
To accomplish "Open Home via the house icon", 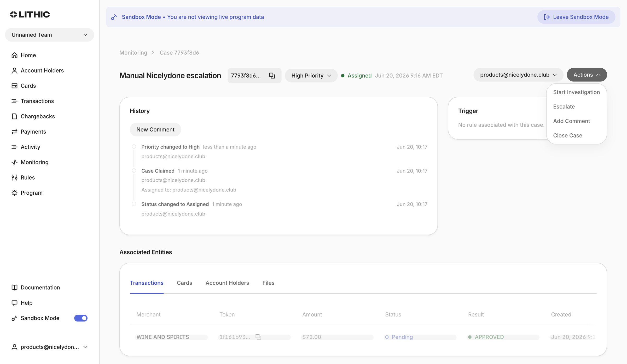I will tap(14, 55).
